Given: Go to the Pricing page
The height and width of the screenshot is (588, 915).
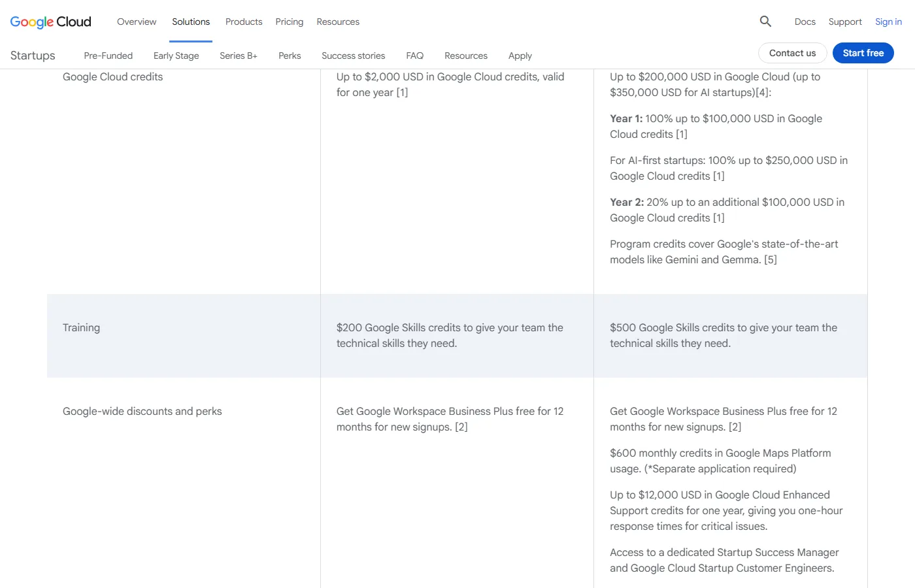Looking at the screenshot, I should pyautogui.click(x=290, y=22).
